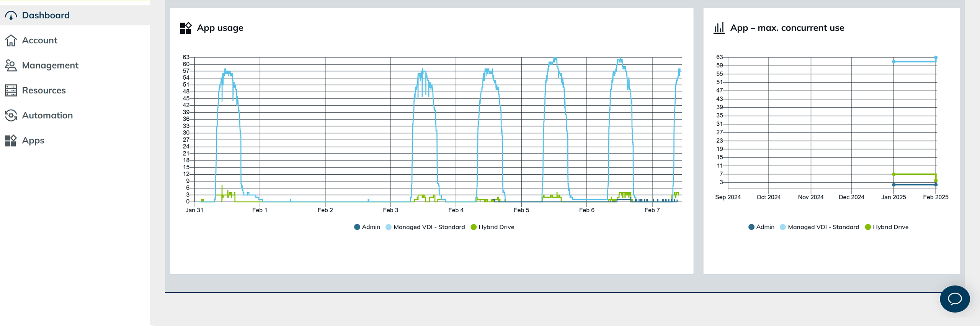This screenshot has width=980, height=326.
Task: Click the Account house icon
Action: click(11, 40)
